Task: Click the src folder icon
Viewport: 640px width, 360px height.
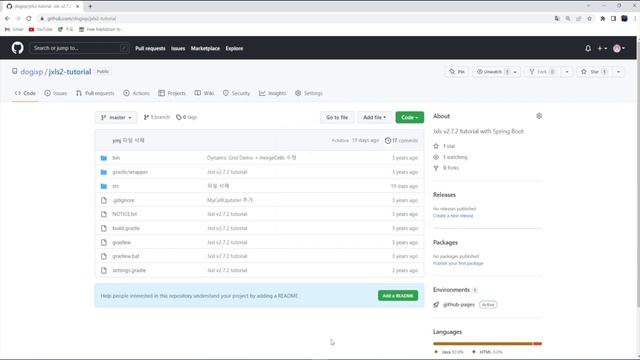Action: pyautogui.click(x=104, y=186)
